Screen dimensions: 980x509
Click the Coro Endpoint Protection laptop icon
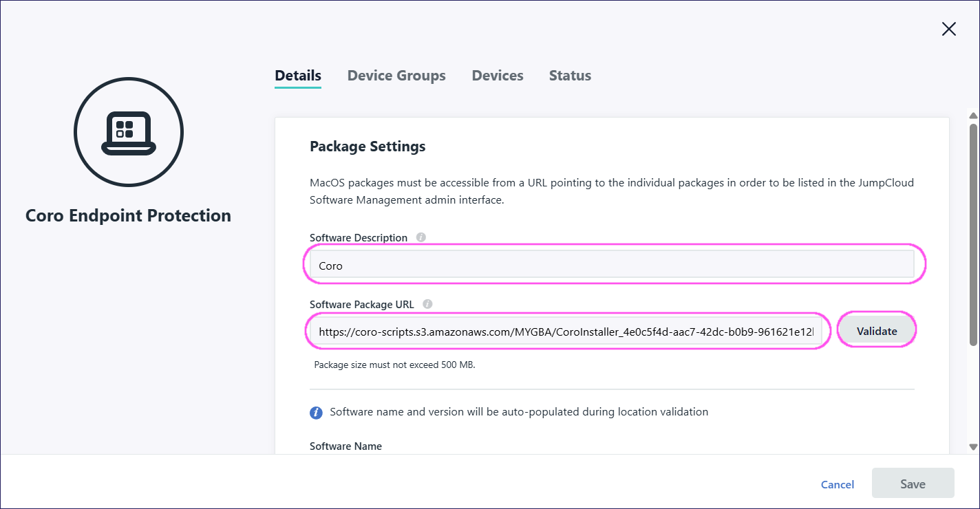(x=129, y=132)
